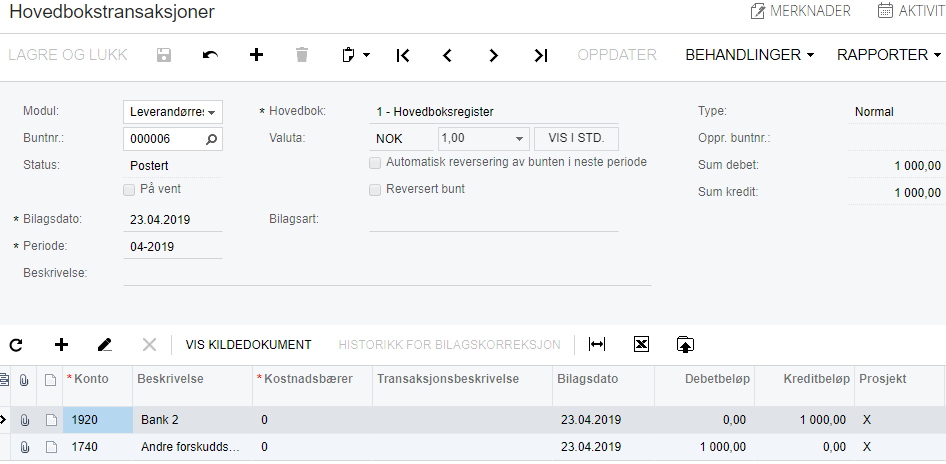Click the VIS I STD. button

(576, 138)
